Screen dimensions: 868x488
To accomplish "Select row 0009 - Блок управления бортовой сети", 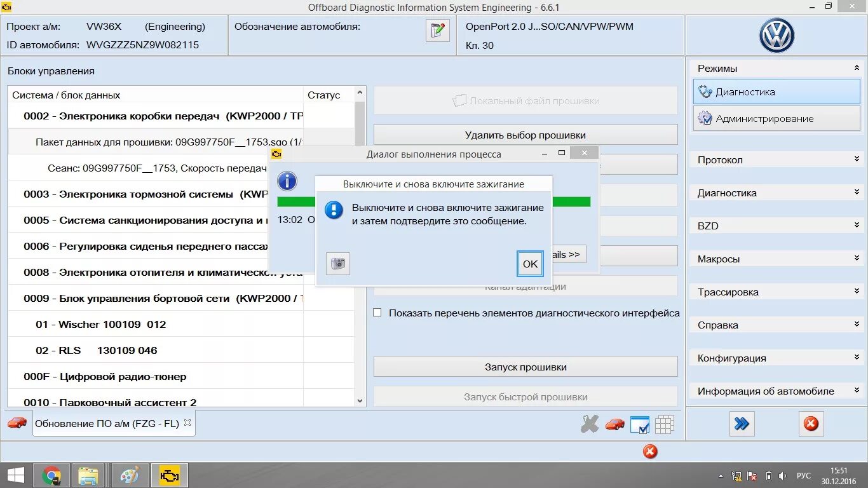I will point(181,298).
